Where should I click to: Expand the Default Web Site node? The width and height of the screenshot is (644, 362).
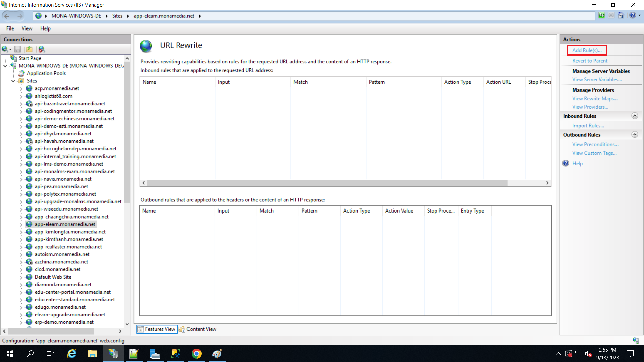[x=21, y=277]
